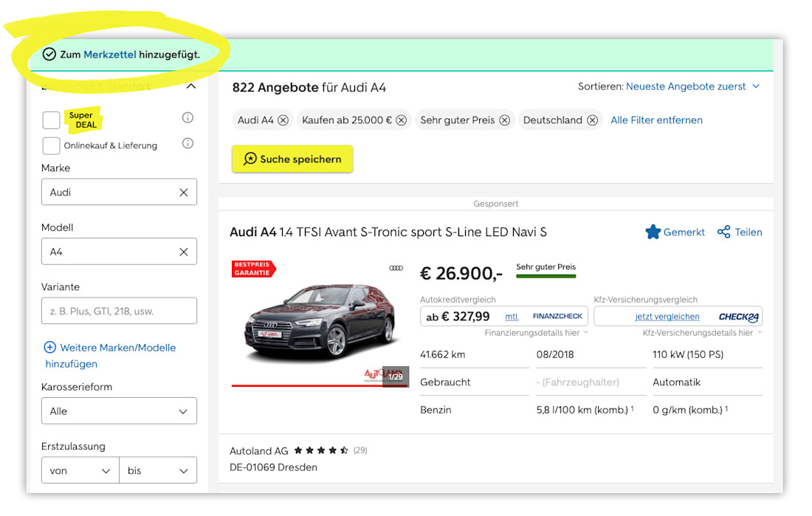
Task: Click the Teilen share icon
Action: click(724, 232)
